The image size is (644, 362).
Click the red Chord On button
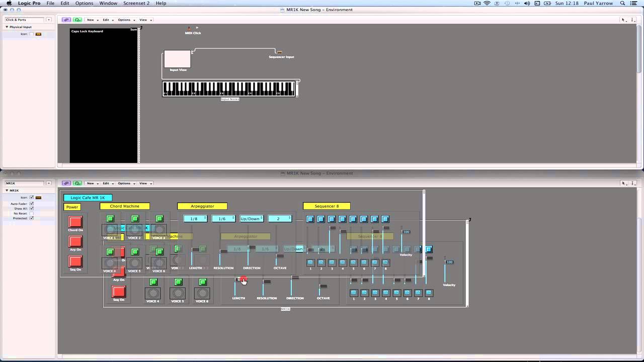75,222
